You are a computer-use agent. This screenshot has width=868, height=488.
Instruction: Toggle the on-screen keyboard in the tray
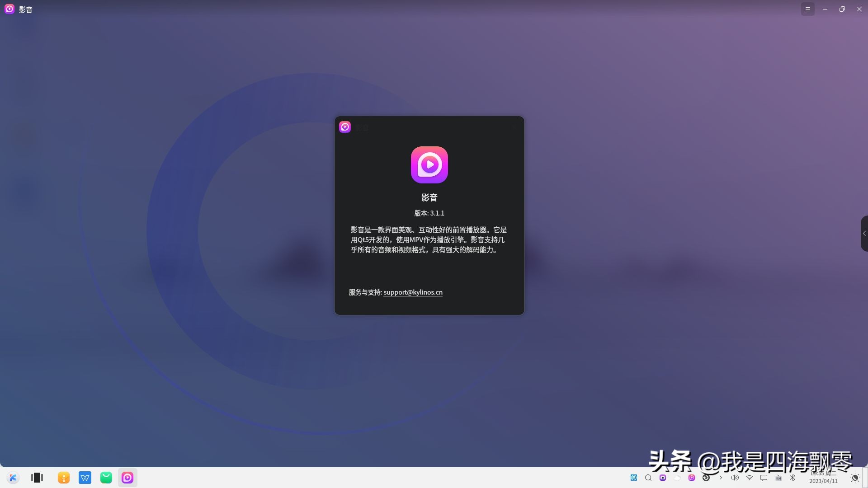[x=778, y=478]
